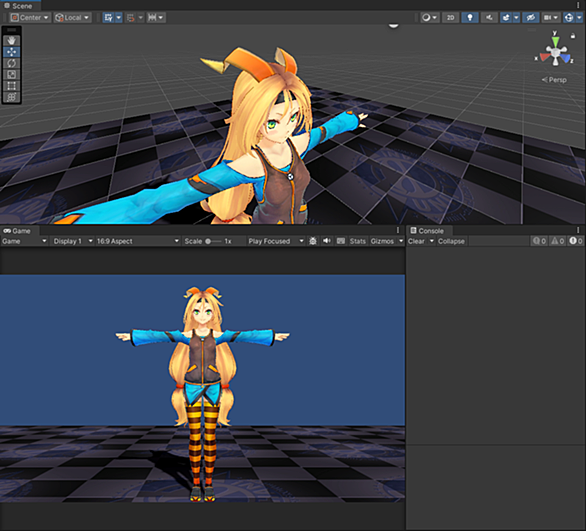The width and height of the screenshot is (586, 531).
Task: Open the Center pivot dropdown
Action: point(30,18)
